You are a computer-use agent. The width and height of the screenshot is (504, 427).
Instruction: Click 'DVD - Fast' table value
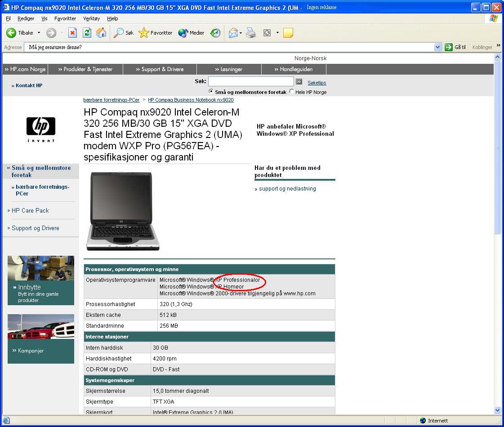tap(166, 369)
